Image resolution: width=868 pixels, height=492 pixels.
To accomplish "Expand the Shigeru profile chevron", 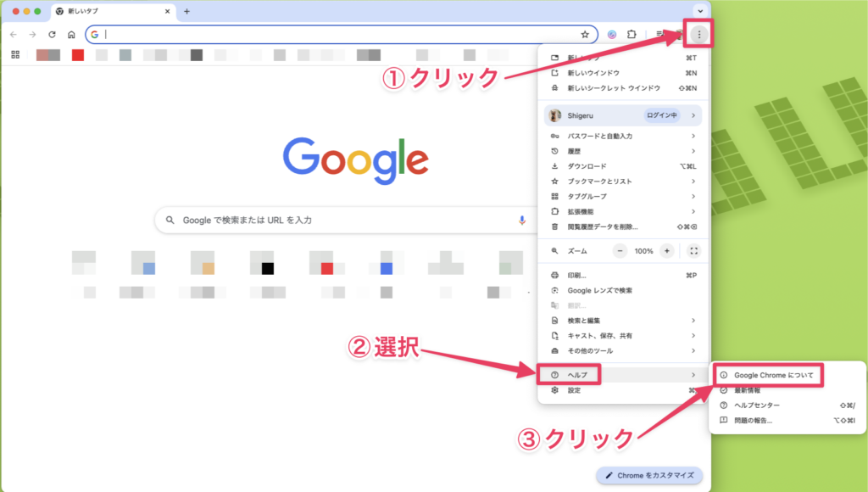I will click(693, 115).
